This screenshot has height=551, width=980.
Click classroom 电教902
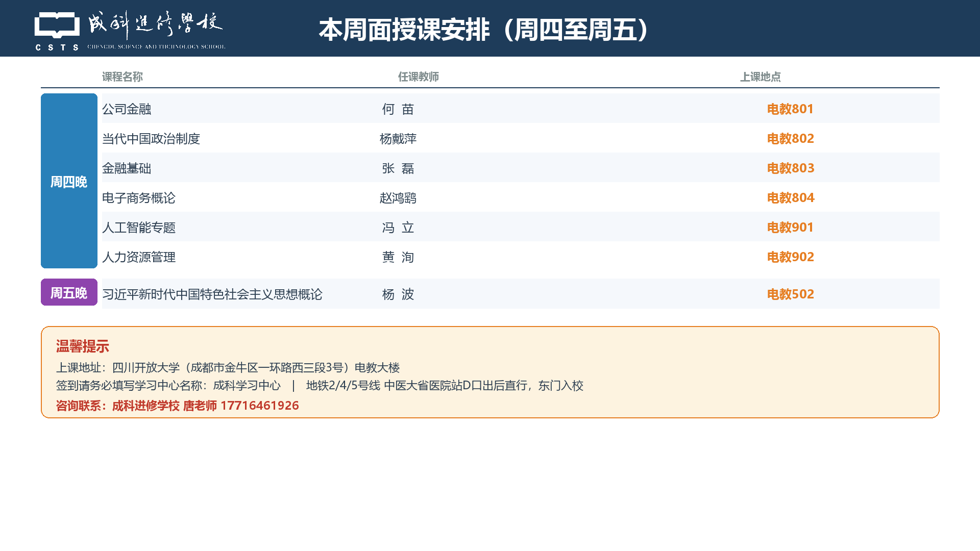click(790, 257)
